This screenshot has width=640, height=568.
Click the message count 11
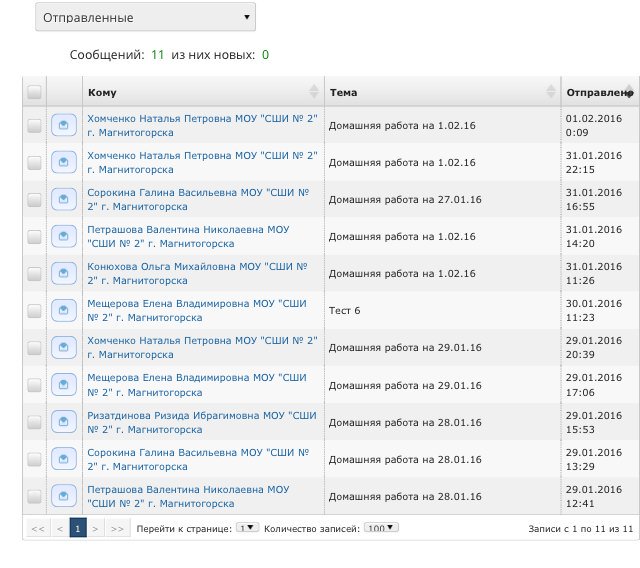pyautogui.click(x=158, y=55)
